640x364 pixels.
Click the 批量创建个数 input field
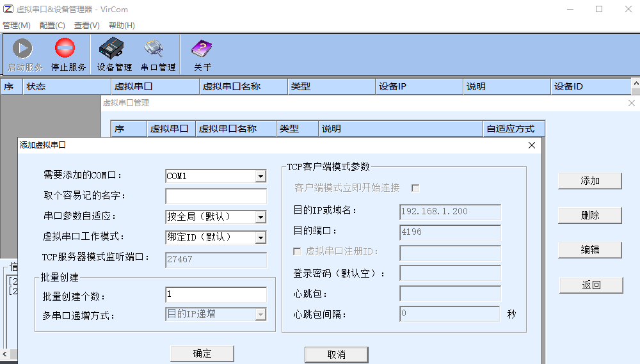tap(216, 295)
